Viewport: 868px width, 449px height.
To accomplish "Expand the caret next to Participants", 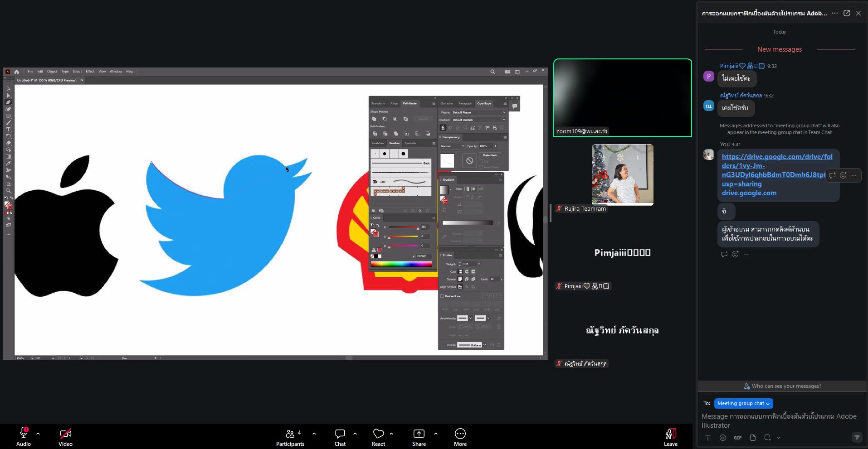I will coord(314,434).
